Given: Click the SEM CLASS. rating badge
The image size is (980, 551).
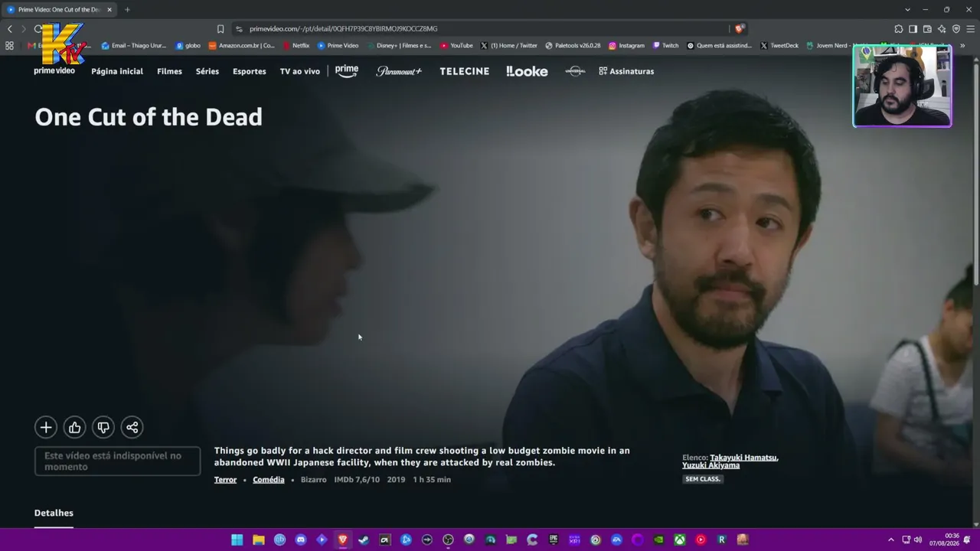Looking at the screenshot, I should [x=703, y=479].
